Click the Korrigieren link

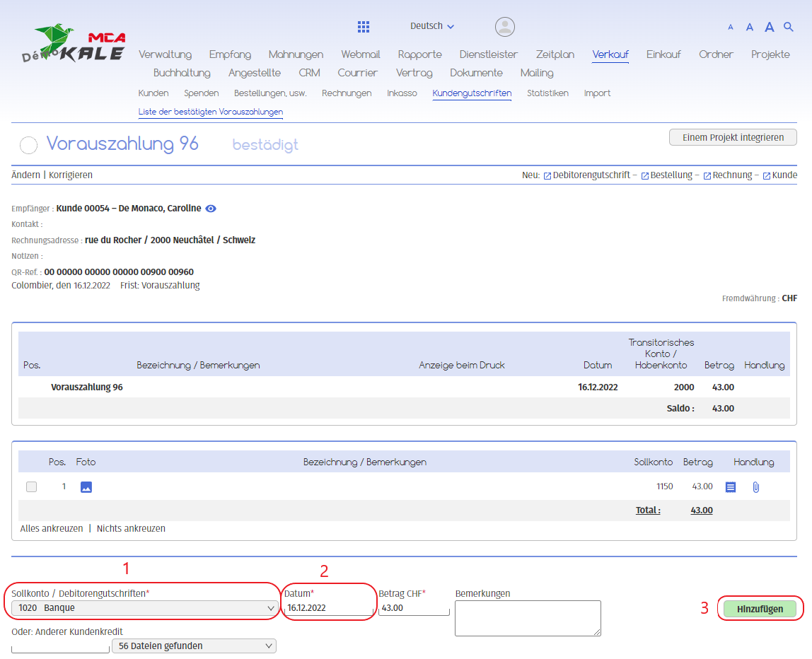[71, 175]
